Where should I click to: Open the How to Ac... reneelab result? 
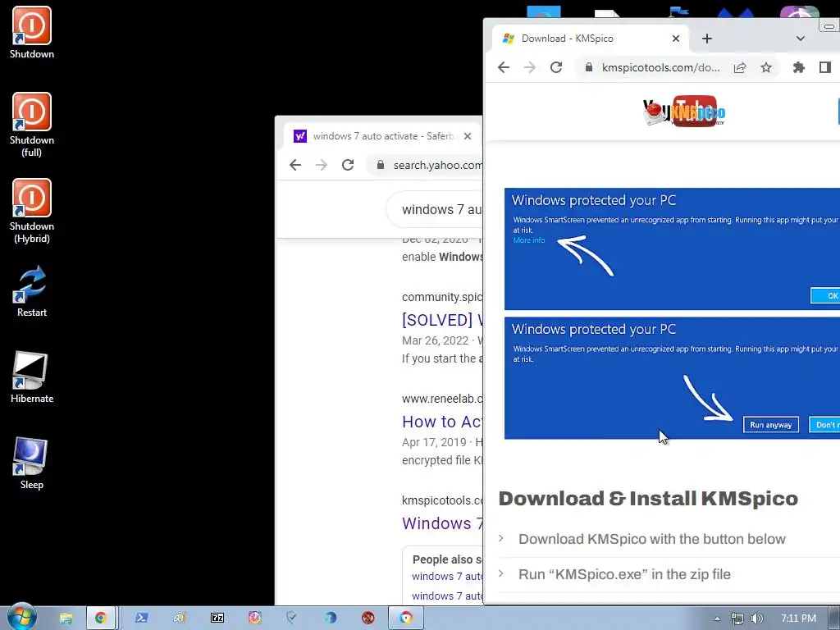tap(442, 422)
